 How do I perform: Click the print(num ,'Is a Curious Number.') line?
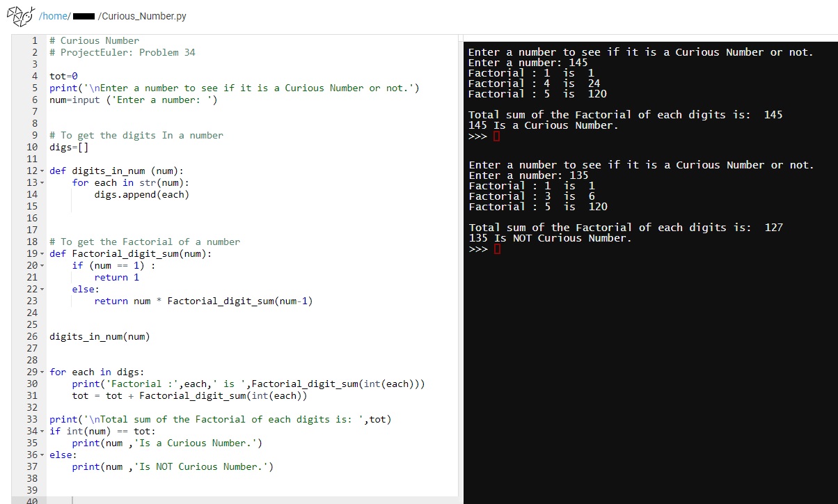(x=167, y=443)
